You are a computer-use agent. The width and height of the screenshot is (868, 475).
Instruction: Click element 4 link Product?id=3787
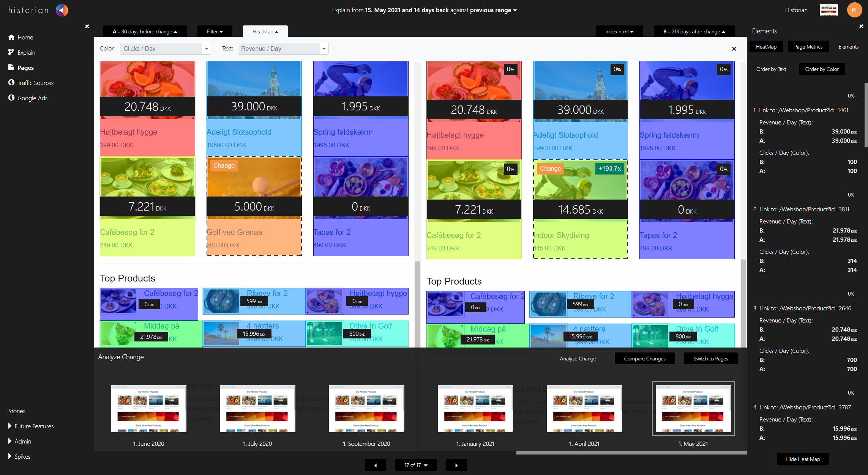coord(802,407)
